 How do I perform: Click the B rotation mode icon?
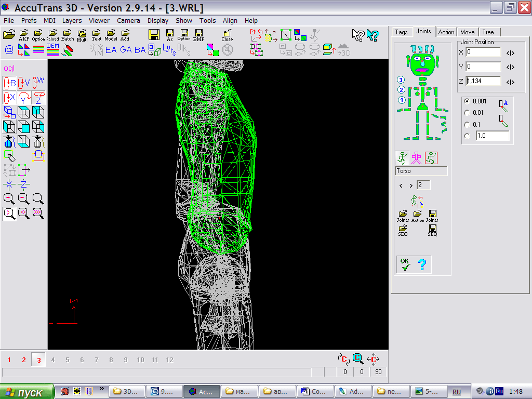point(9,83)
